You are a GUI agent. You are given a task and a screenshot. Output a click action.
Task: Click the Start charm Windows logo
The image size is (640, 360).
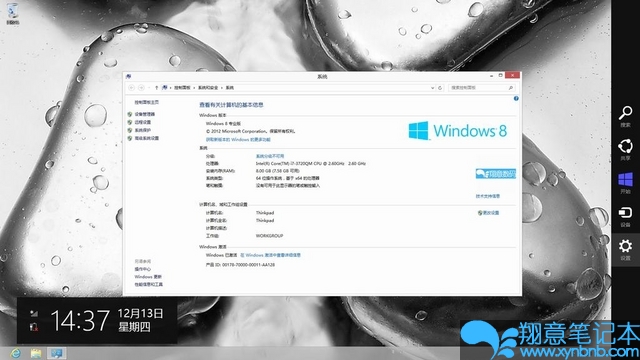(x=625, y=182)
